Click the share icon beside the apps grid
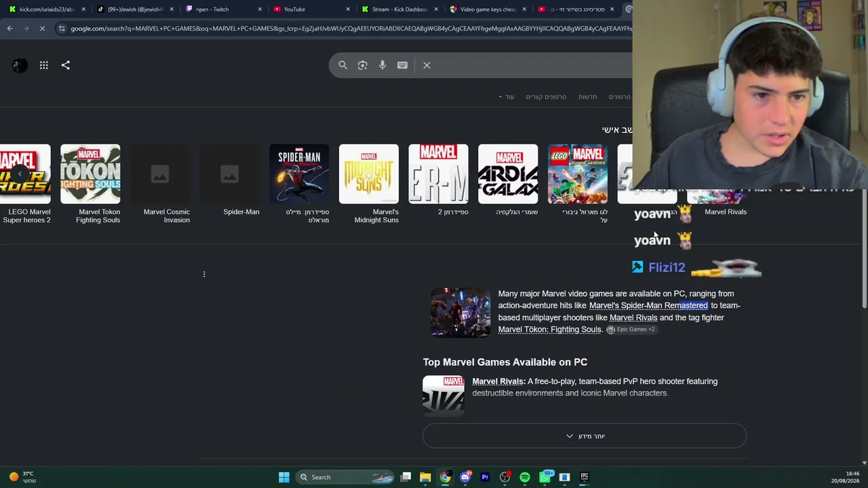 (66, 65)
